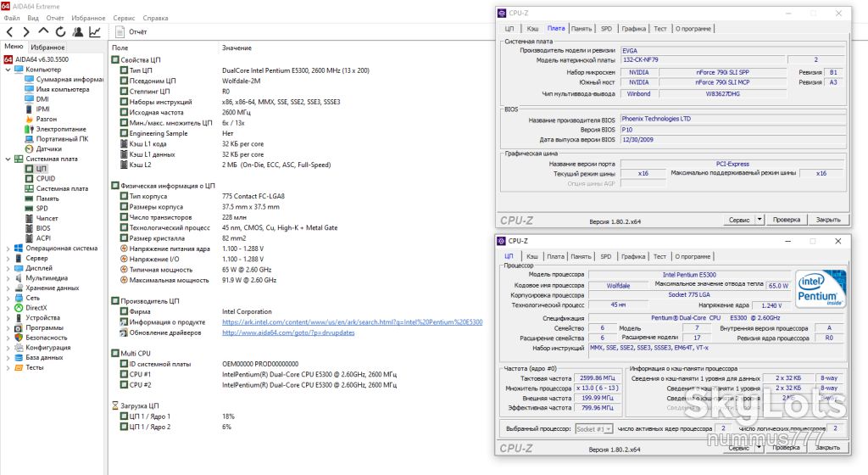The width and height of the screenshot is (868, 475).
Task: Open Электропитание power tree entry
Action: [x=61, y=129]
